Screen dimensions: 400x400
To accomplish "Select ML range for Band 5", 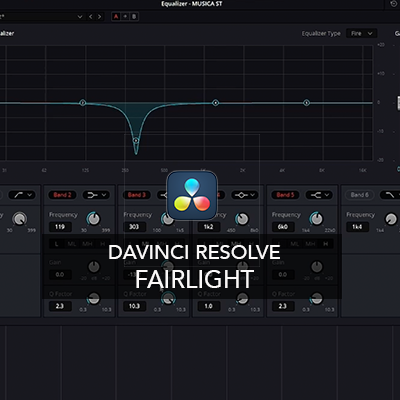I will (295, 244).
